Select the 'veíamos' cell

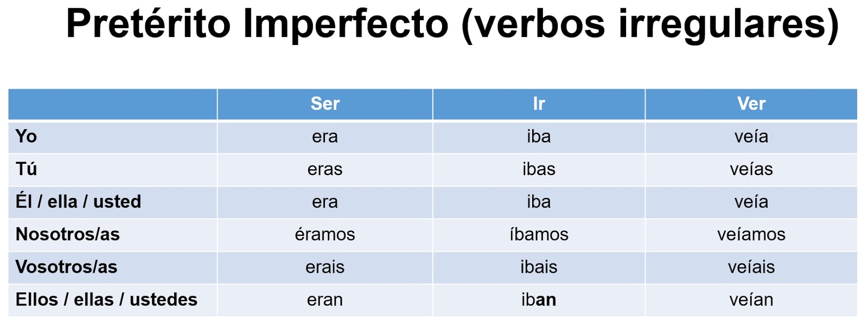[x=751, y=234]
